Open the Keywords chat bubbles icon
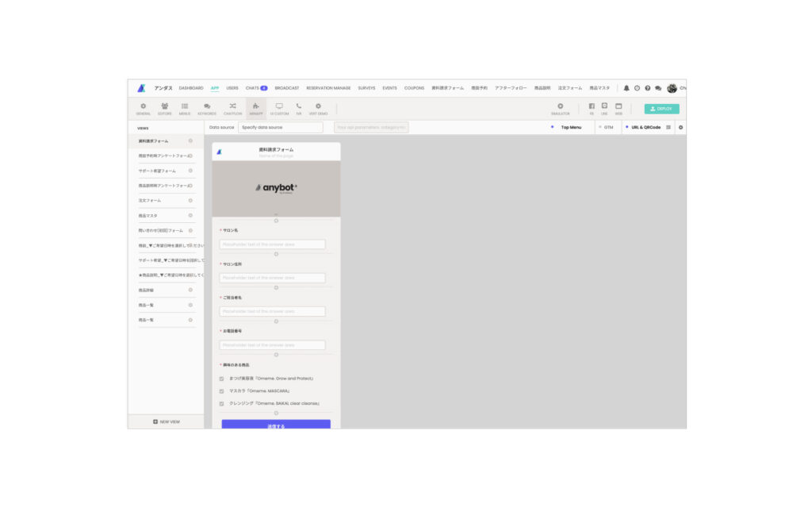This screenshot has height=508, width=812. click(206, 107)
